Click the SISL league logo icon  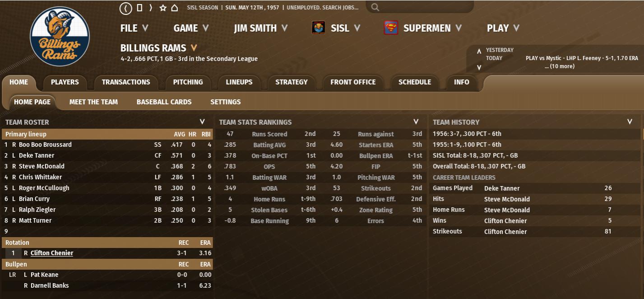pos(319,28)
